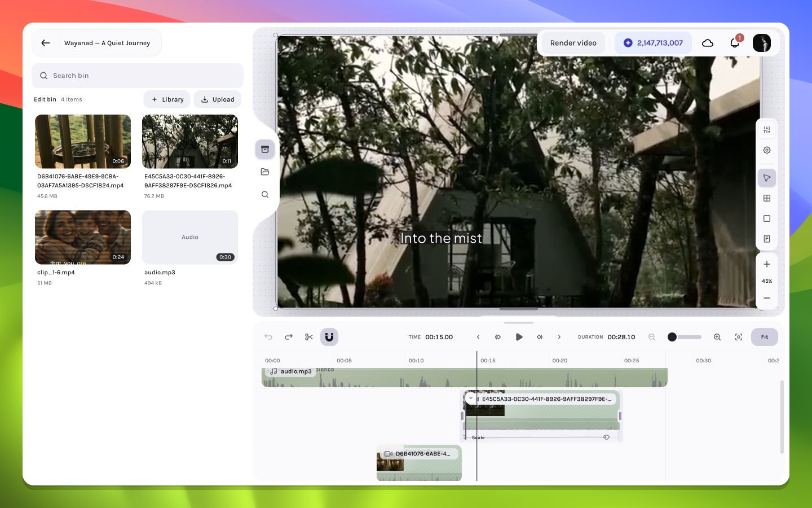Step forward one frame with right chevron

[559, 337]
